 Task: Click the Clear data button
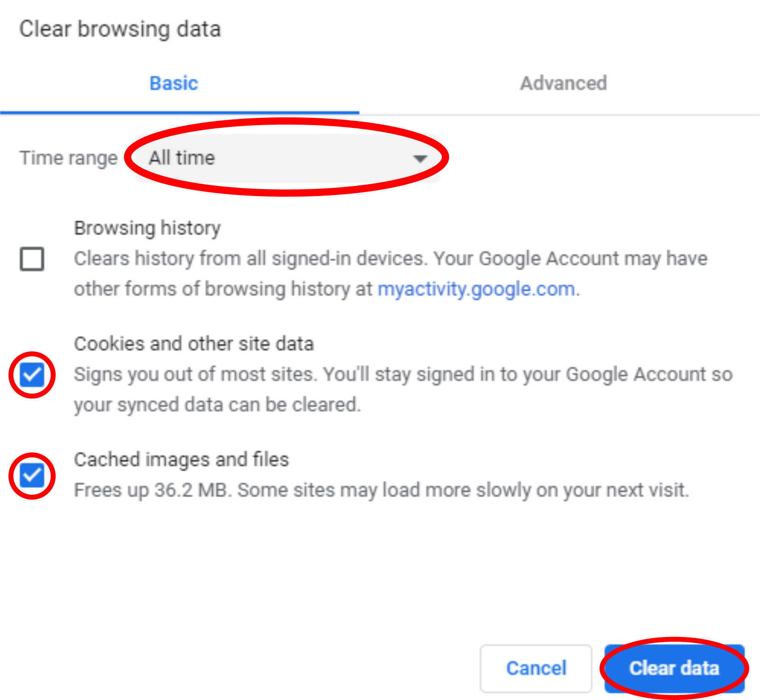click(674, 668)
